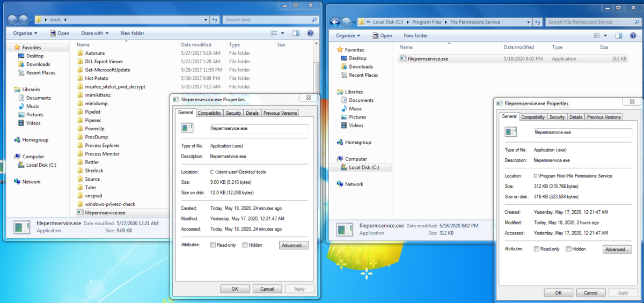Click the filename field in left Properties dialog
644x303 pixels.
(x=259, y=129)
